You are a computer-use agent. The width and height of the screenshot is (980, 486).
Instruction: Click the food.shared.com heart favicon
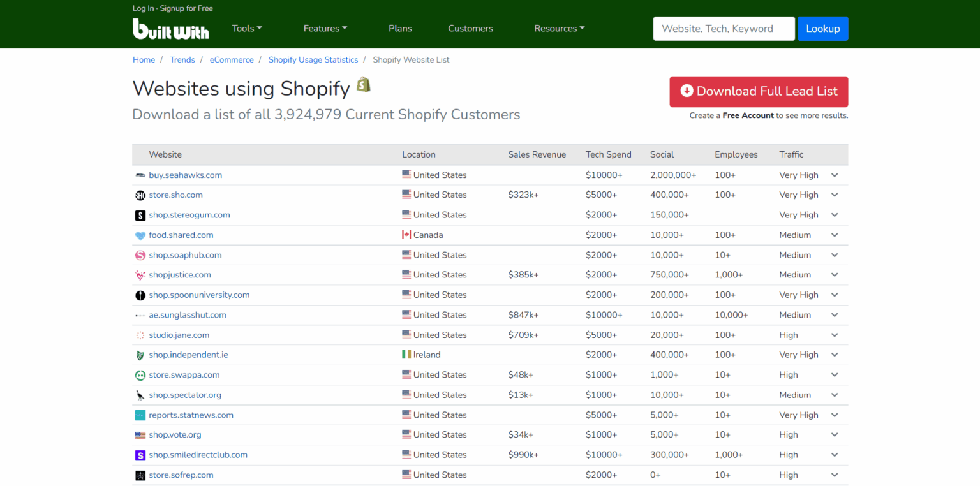point(140,235)
